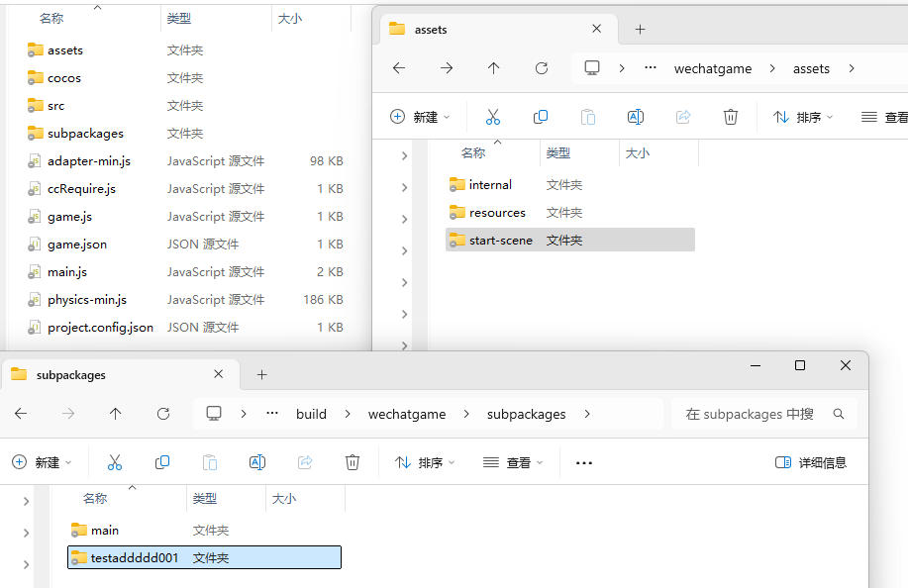Viewport: 908px width, 588px height.
Task: Add new tab in subpackages window
Action: 261,375
